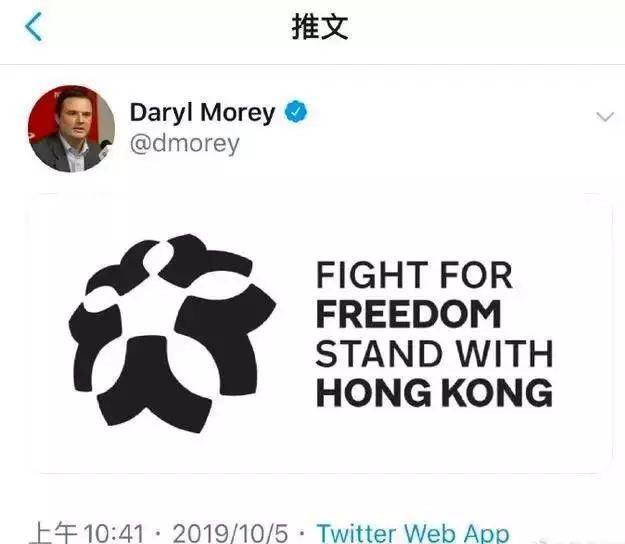Open the tweet options chevron menu
Viewport: 625px width, 544px height.
click(605, 117)
